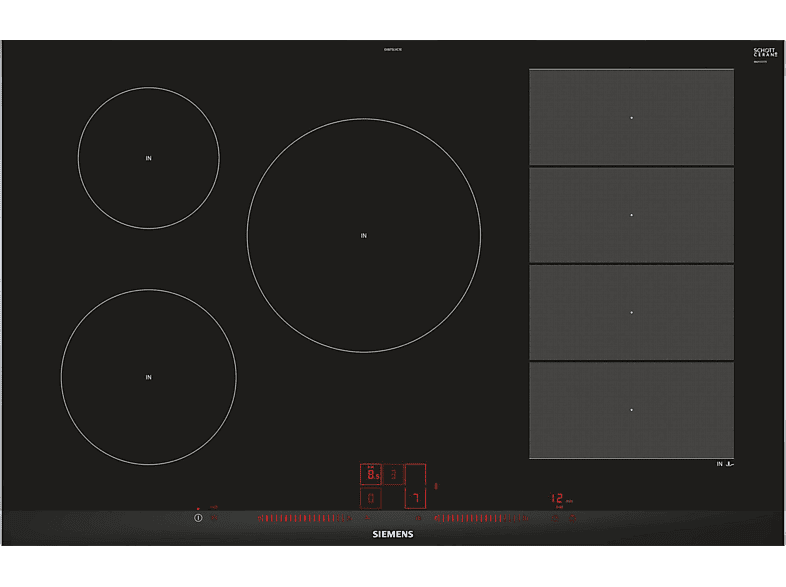Viewport: 786px width, 587px height.
Task: Tap the red icon left of right slider
Action: pyautogui.click(x=418, y=518)
